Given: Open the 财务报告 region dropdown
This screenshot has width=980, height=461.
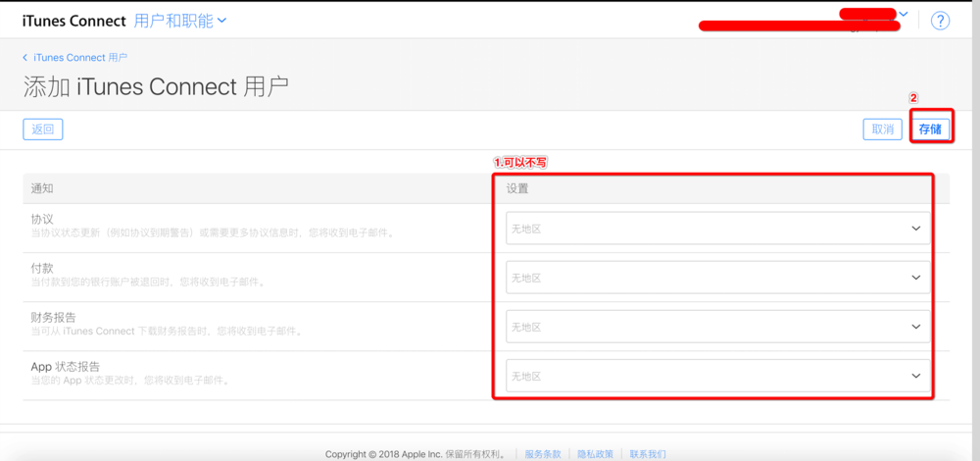Looking at the screenshot, I should click(717, 327).
